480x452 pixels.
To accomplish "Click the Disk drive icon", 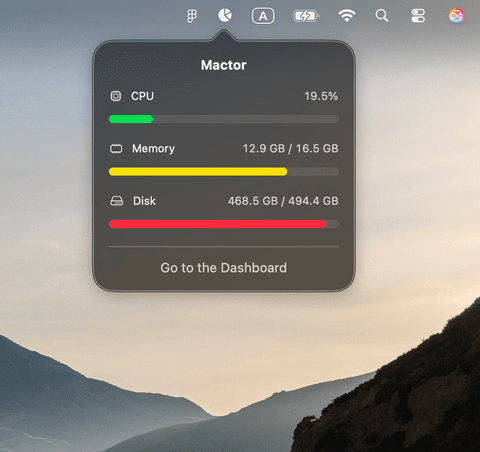I will 116,201.
